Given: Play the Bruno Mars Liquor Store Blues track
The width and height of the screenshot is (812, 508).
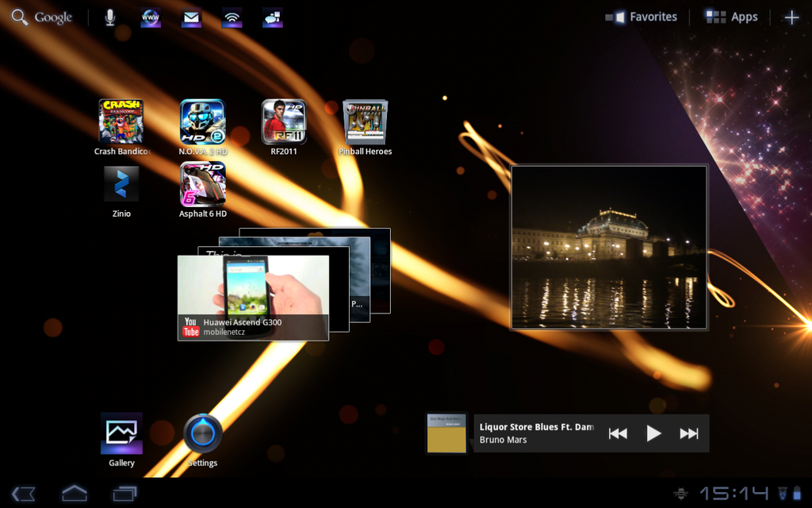Looking at the screenshot, I should pos(653,433).
